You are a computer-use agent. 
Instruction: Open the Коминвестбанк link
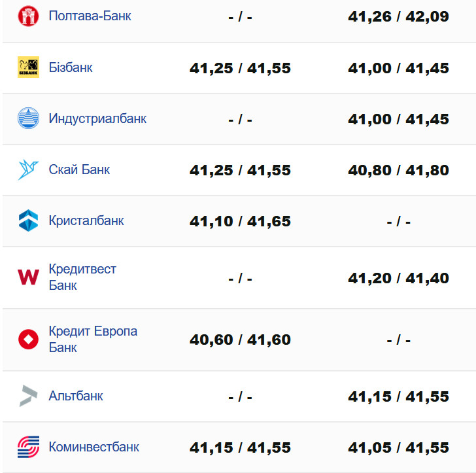point(93,447)
